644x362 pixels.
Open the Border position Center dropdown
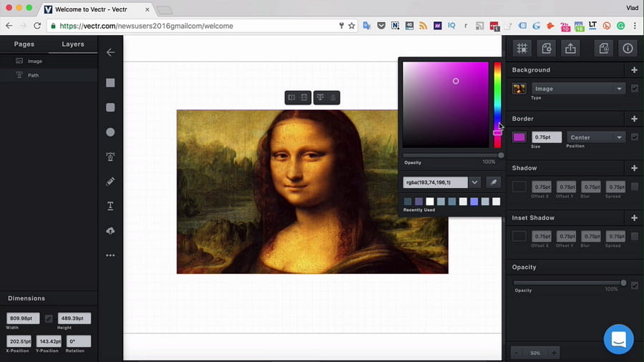[595, 137]
